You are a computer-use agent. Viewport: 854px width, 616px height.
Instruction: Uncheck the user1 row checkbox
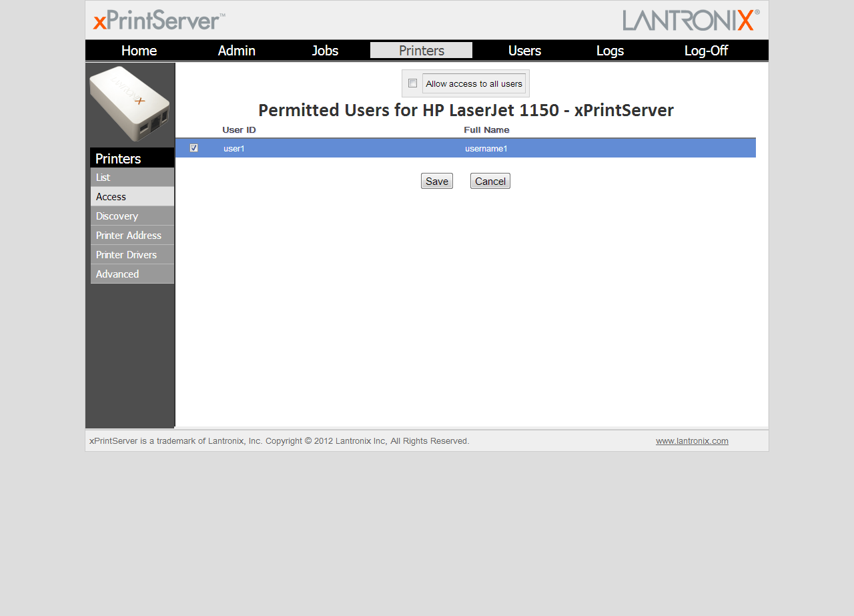point(193,148)
